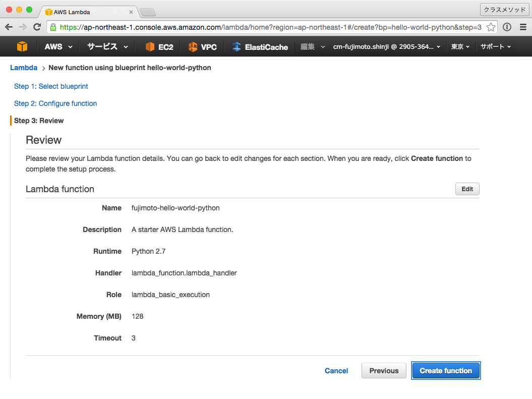This screenshot has width=532, height=399.
Task: Return via the Lambda breadcrumb link
Action: pos(23,67)
